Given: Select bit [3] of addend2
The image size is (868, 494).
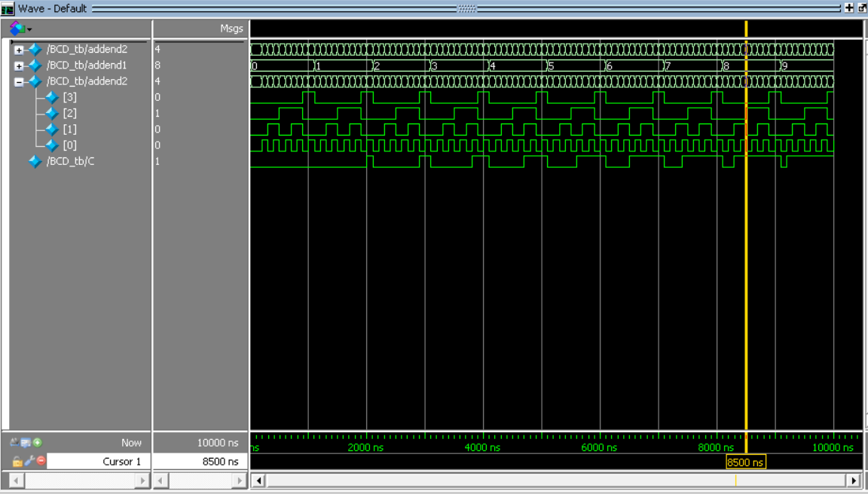Looking at the screenshot, I should tap(70, 97).
